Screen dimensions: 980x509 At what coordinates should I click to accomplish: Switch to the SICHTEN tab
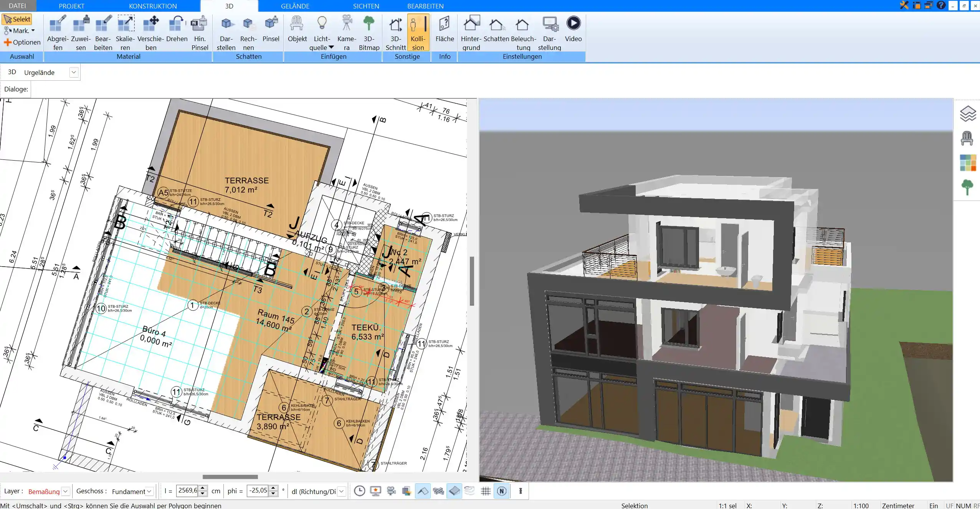point(366,6)
